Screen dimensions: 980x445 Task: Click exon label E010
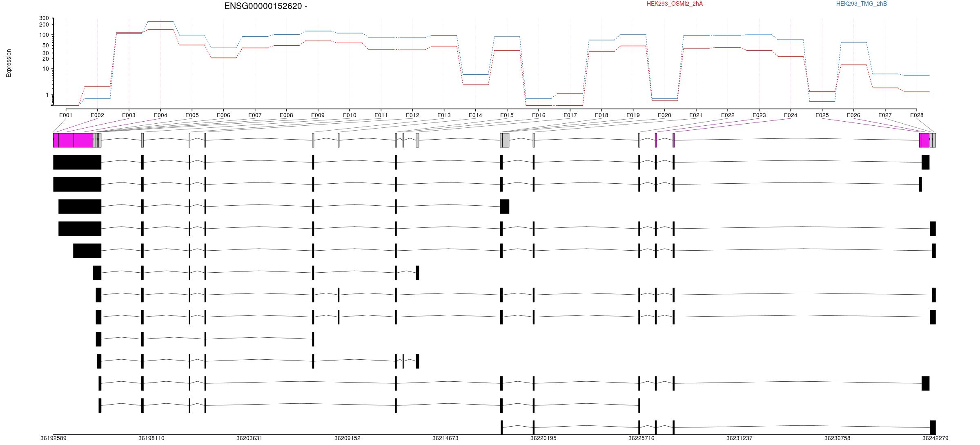point(350,115)
